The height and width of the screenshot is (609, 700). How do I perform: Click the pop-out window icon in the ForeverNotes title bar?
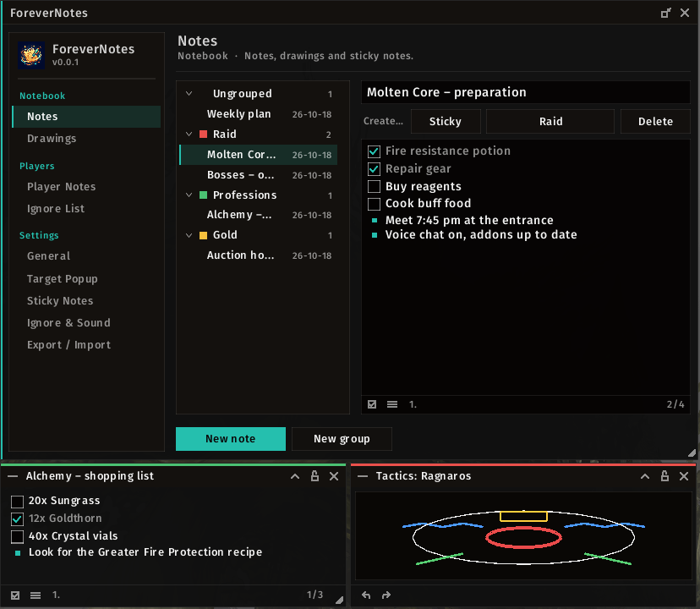click(665, 13)
